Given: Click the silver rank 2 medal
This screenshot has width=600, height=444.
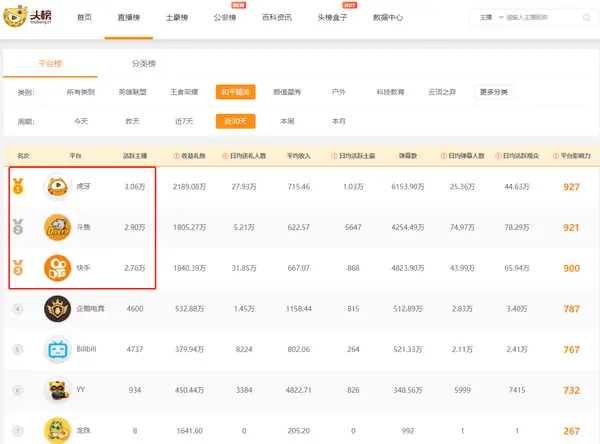Looking at the screenshot, I should click(18, 227).
